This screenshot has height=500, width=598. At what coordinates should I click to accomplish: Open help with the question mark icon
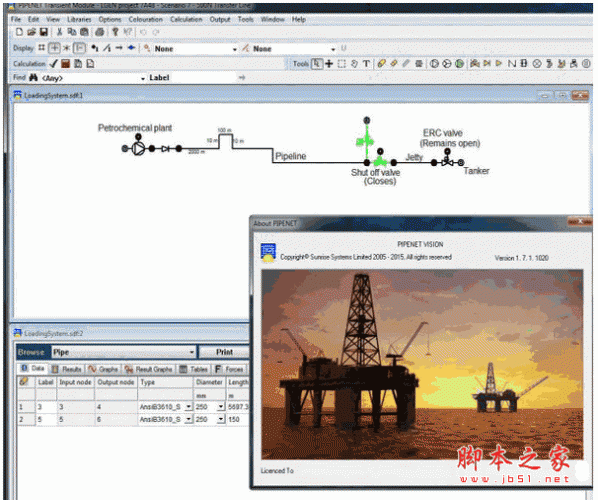115,32
